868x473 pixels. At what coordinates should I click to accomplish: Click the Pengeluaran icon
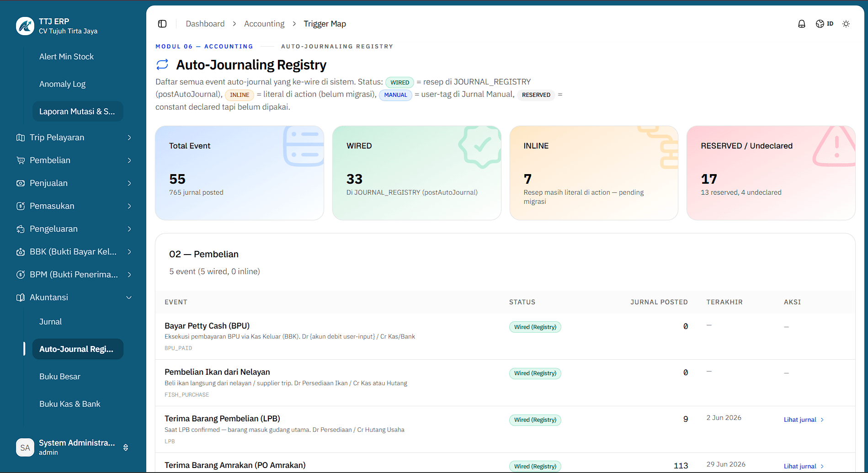click(21, 229)
